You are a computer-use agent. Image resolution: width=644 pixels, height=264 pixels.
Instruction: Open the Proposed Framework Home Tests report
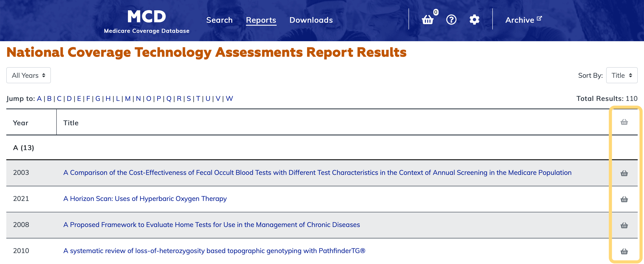[x=212, y=225]
